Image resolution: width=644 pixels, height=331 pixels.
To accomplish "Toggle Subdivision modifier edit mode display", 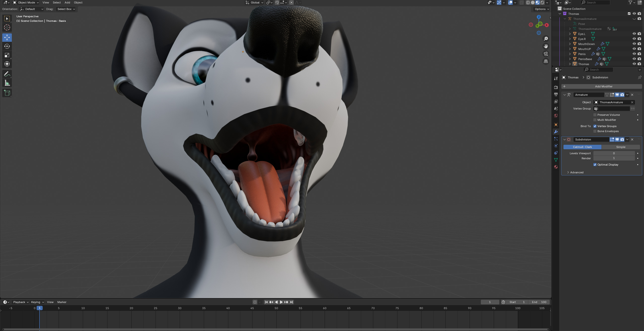I will pyautogui.click(x=612, y=139).
